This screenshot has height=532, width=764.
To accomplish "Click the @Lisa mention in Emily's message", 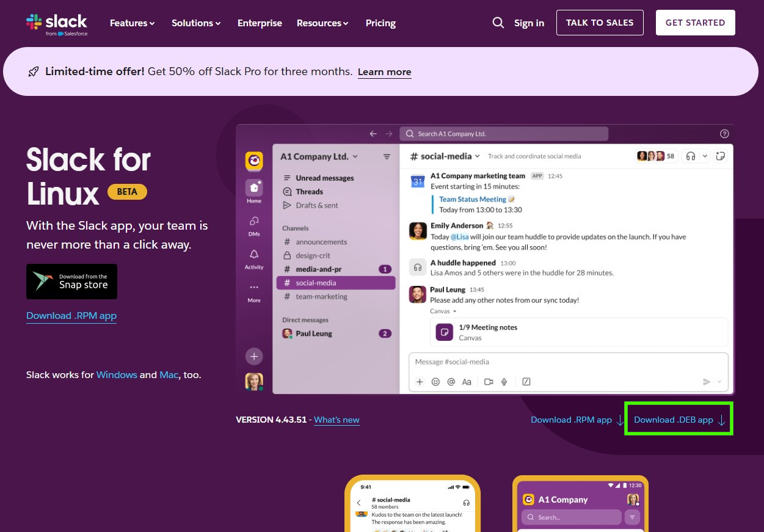I will pos(460,237).
